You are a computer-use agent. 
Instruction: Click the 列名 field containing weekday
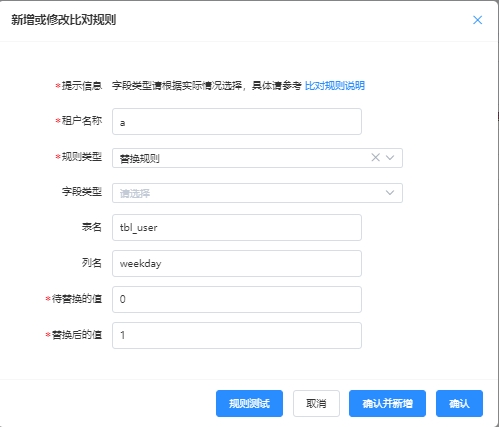237,263
